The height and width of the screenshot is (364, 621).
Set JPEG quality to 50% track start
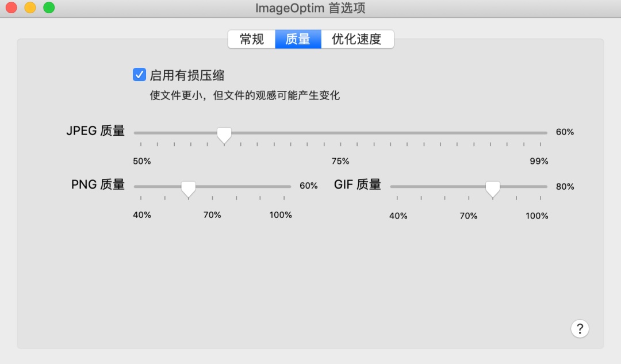point(141,133)
